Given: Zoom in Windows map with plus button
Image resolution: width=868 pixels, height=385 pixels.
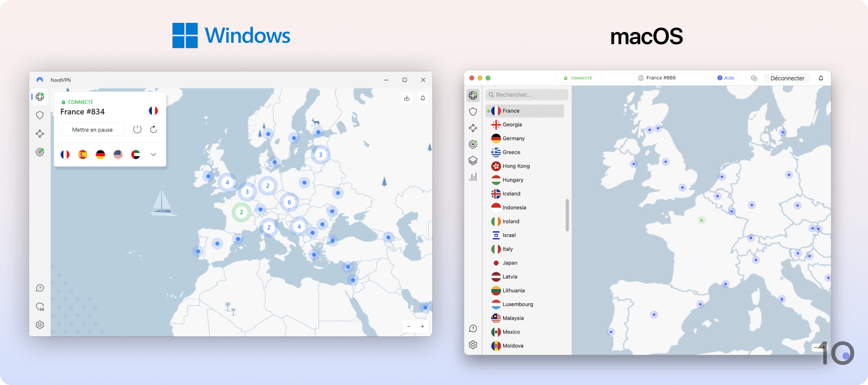Looking at the screenshot, I should (423, 326).
